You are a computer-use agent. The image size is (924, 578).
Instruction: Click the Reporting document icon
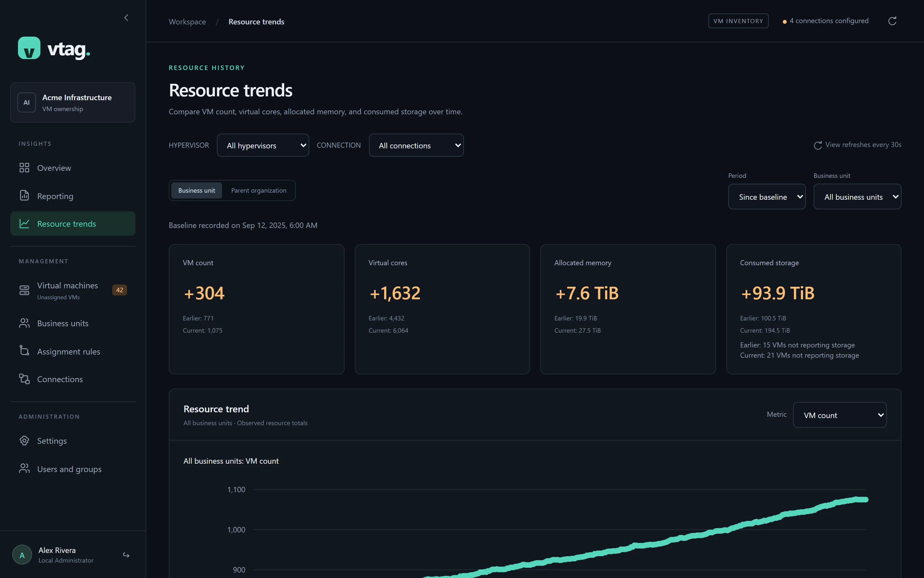pyautogui.click(x=24, y=195)
